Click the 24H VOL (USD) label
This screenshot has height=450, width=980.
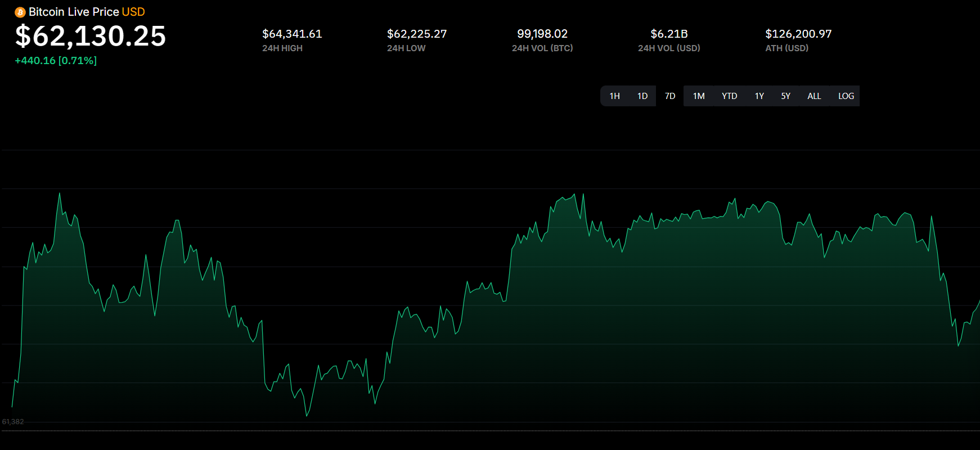pos(669,48)
